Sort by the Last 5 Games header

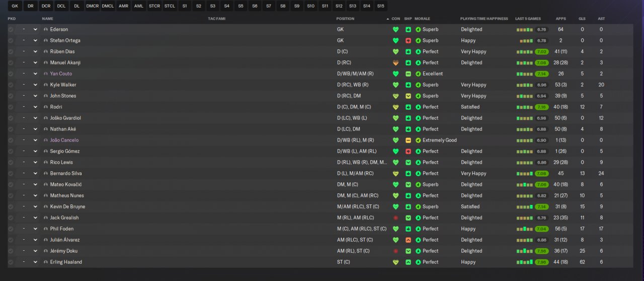coord(528,19)
